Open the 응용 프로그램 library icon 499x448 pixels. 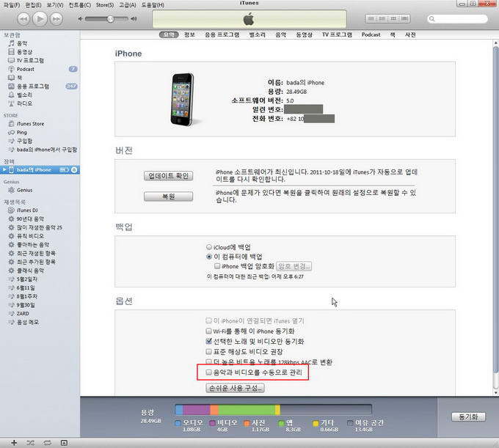tap(11, 87)
